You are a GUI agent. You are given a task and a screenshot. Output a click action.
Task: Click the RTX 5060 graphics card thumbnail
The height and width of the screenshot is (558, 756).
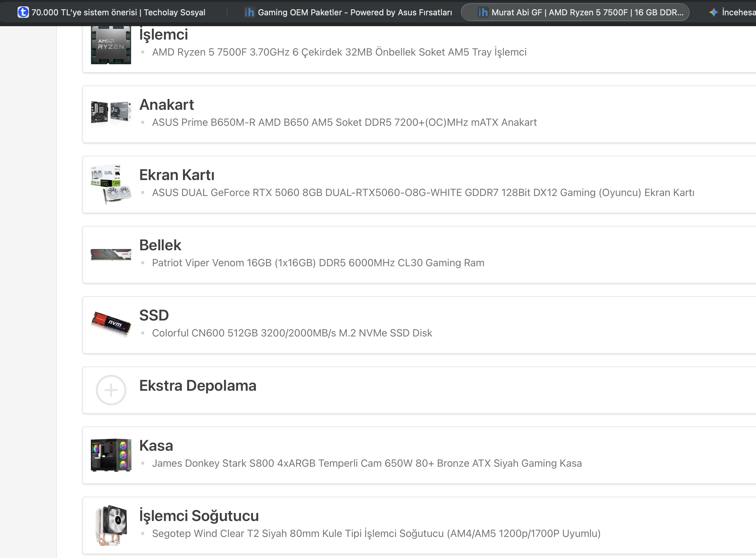(111, 185)
